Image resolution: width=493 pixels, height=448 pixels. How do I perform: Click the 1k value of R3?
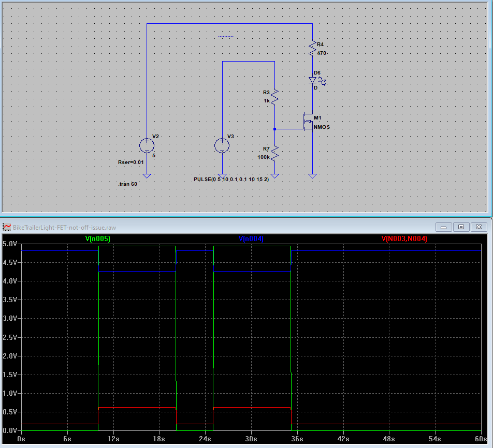pos(267,101)
